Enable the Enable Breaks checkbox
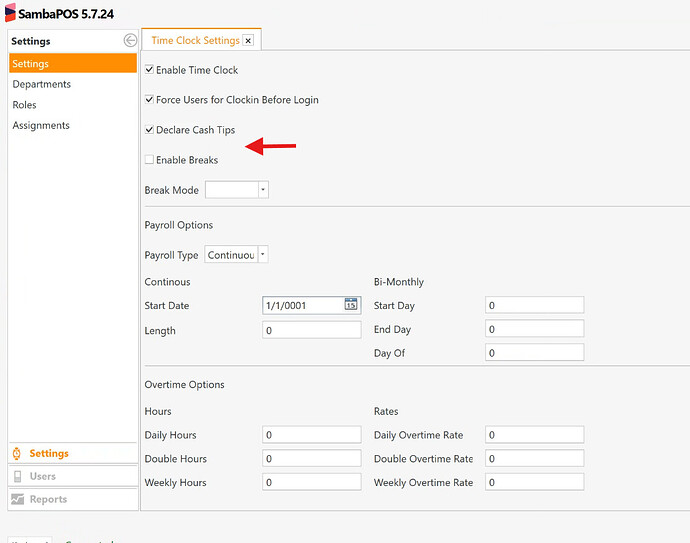This screenshot has height=543, width=690. (x=150, y=160)
